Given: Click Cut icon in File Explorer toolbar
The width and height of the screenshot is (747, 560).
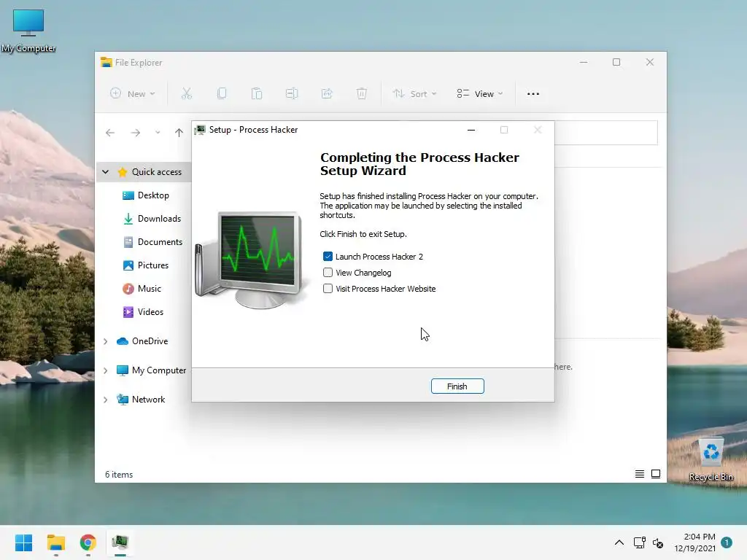Looking at the screenshot, I should coord(186,94).
